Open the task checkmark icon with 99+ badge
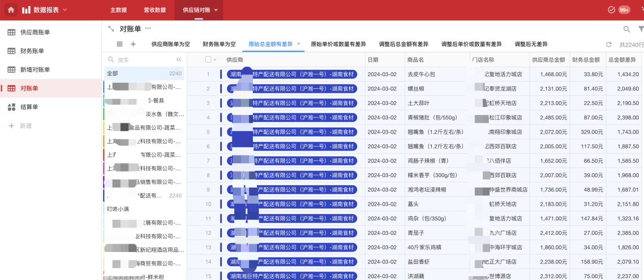The image size is (644, 280). tap(611, 10)
